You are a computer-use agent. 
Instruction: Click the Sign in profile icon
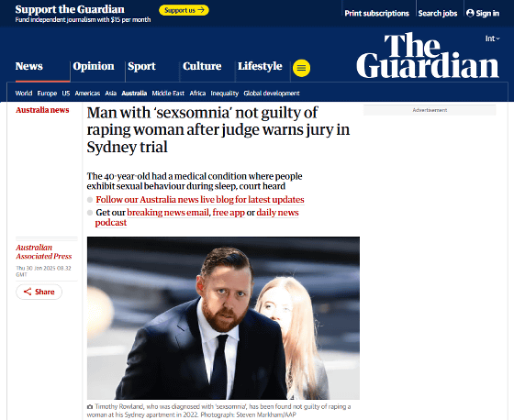click(470, 13)
